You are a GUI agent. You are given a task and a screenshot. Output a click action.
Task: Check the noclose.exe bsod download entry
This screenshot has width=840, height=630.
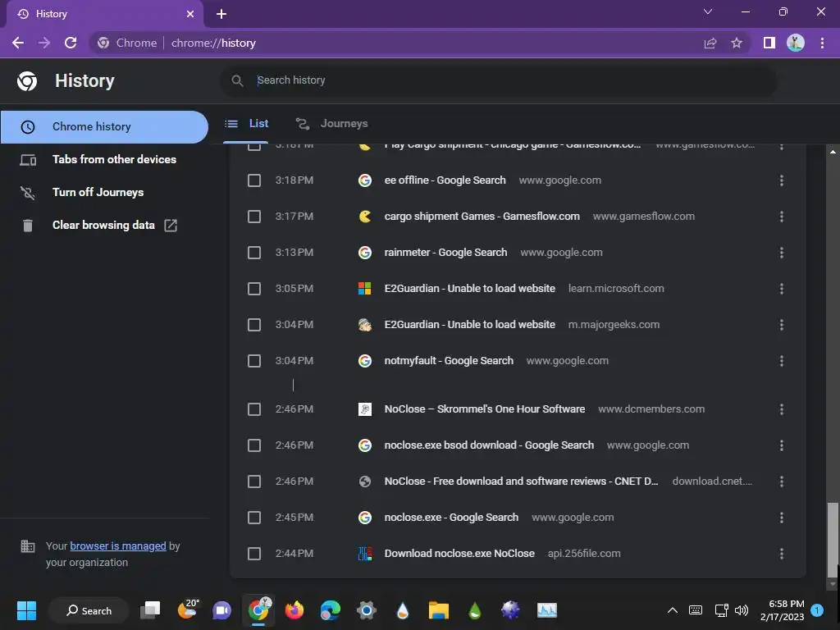click(x=254, y=445)
